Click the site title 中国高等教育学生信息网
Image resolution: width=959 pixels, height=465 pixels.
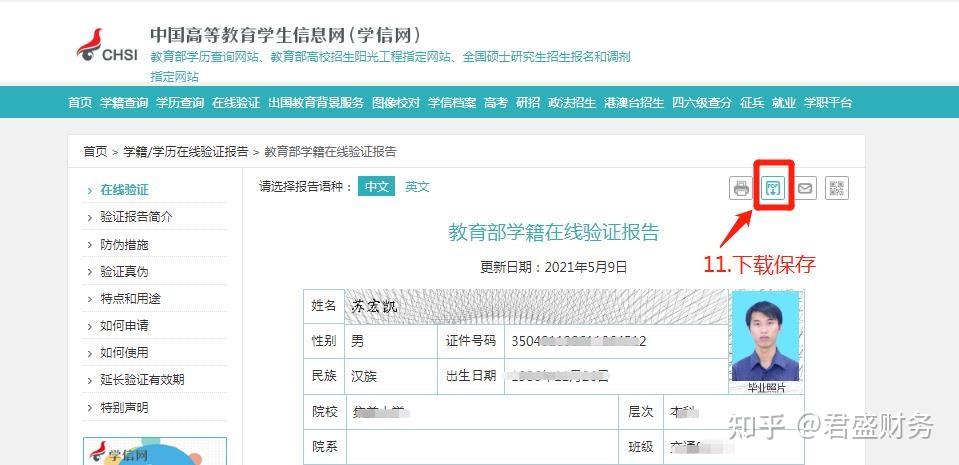pos(286,35)
